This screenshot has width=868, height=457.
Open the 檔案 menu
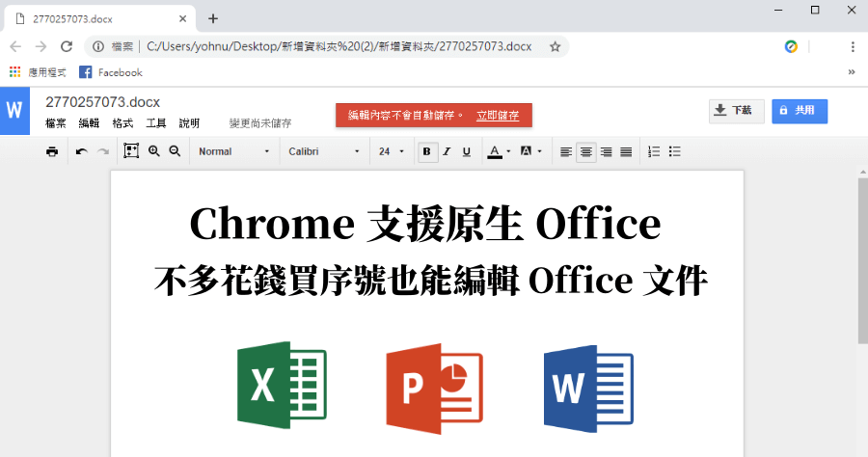pyautogui.click(x=55, y=123)
